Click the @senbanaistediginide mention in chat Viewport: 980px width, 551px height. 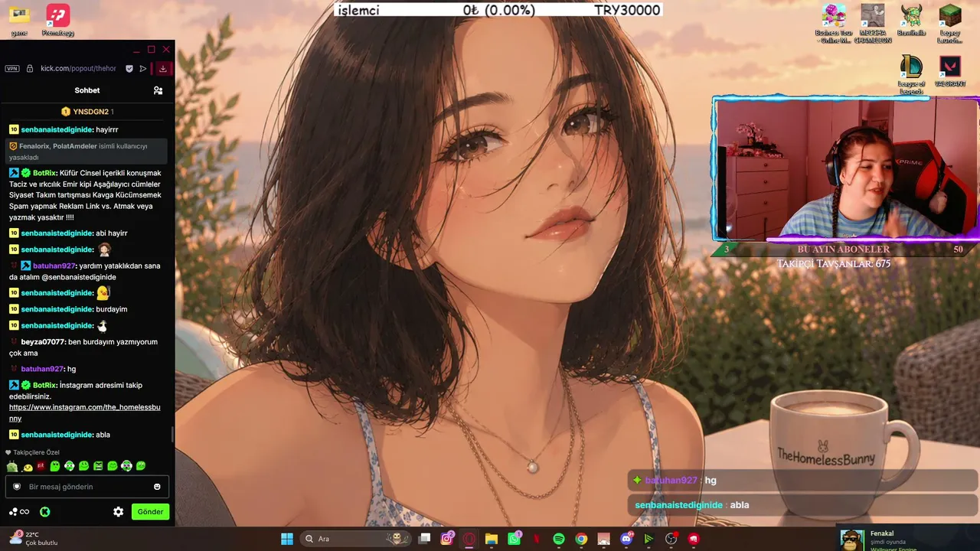pos(79,277)
